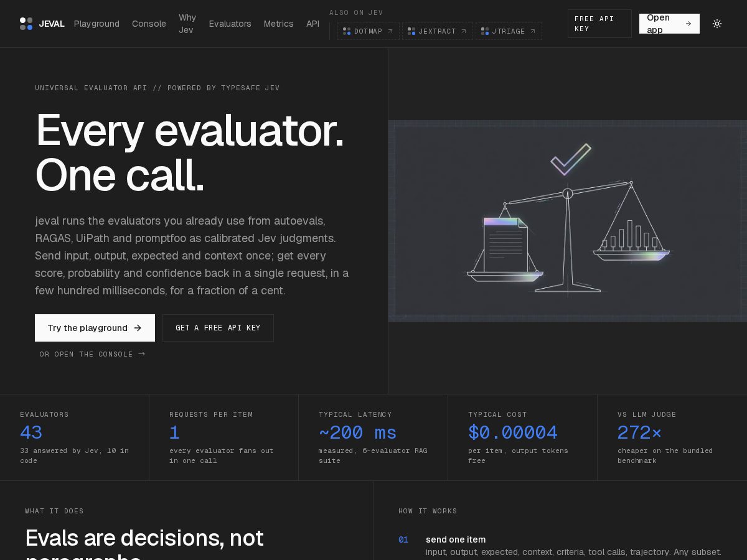The width and height of the screenshot is (747, 560).
Task: Click the external arrow next to JEXTRACT
Action: point(464,31)
